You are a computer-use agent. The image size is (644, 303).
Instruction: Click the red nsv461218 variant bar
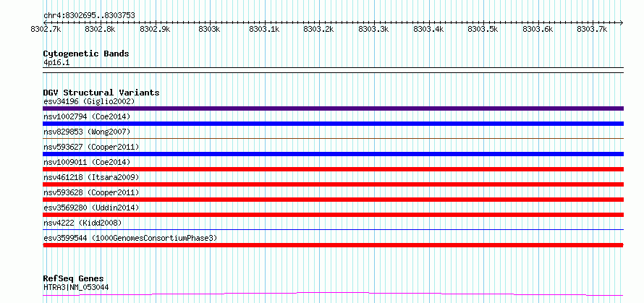(x=333, y=184)
